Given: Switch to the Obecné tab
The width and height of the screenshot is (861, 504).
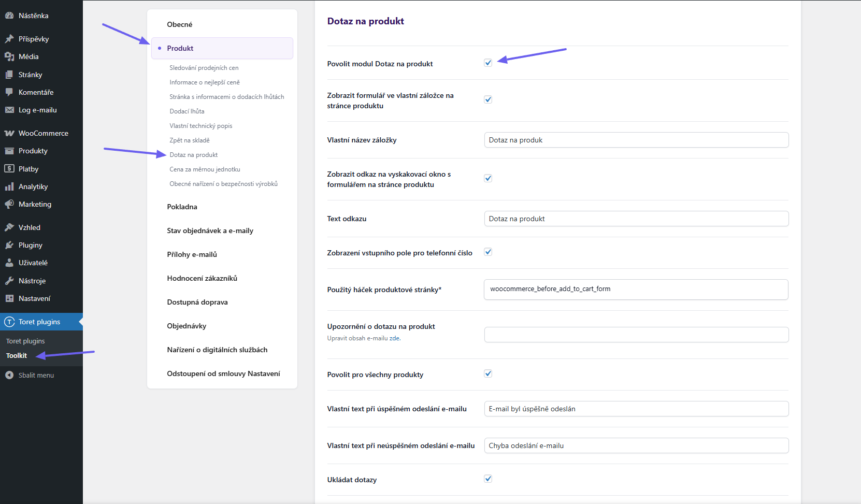Looking at the screenshot, I should click(179, 24).
